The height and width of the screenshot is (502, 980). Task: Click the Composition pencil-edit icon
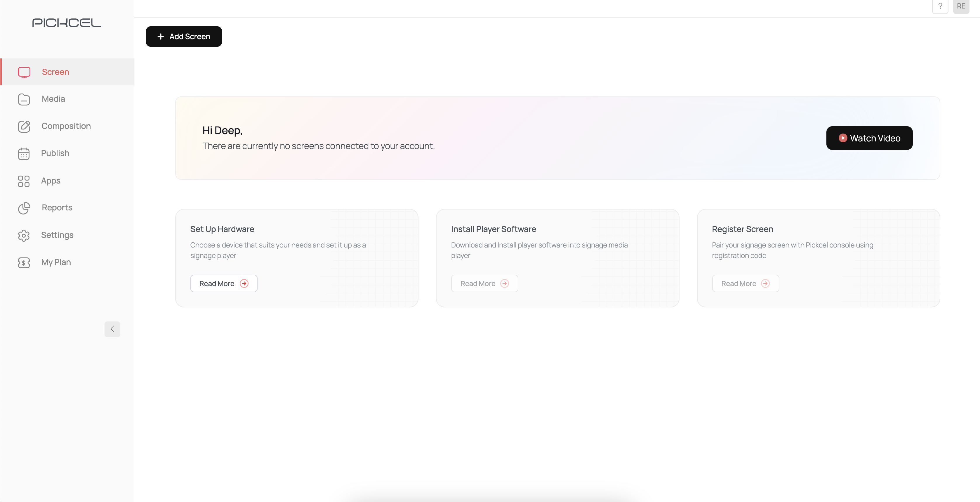click(24, 126)
